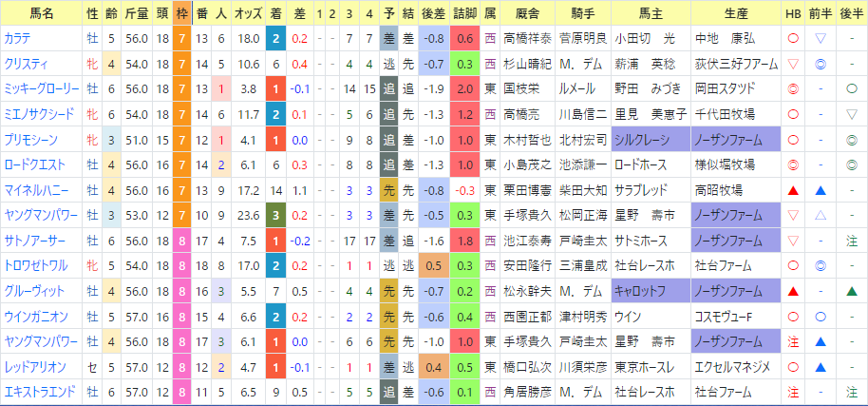Click odds value 3.8
The height and width of the screenshot is (406, 868).
(248, 89)
